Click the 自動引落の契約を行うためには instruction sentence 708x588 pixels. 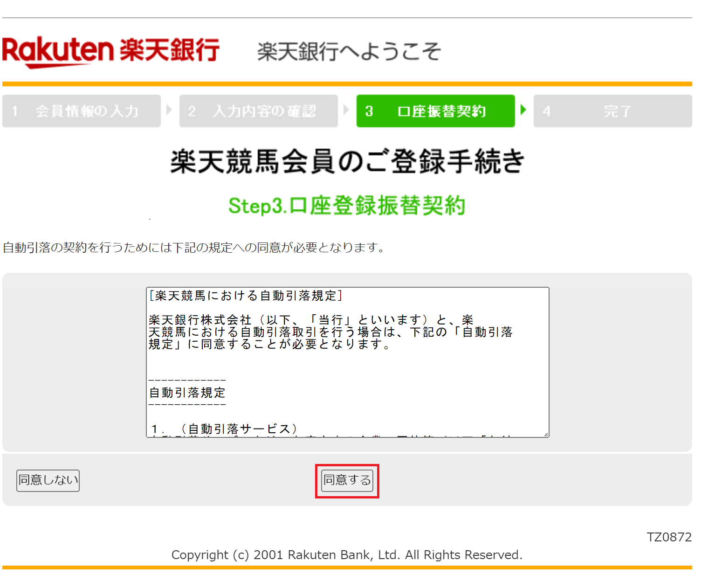coord(194,248)
